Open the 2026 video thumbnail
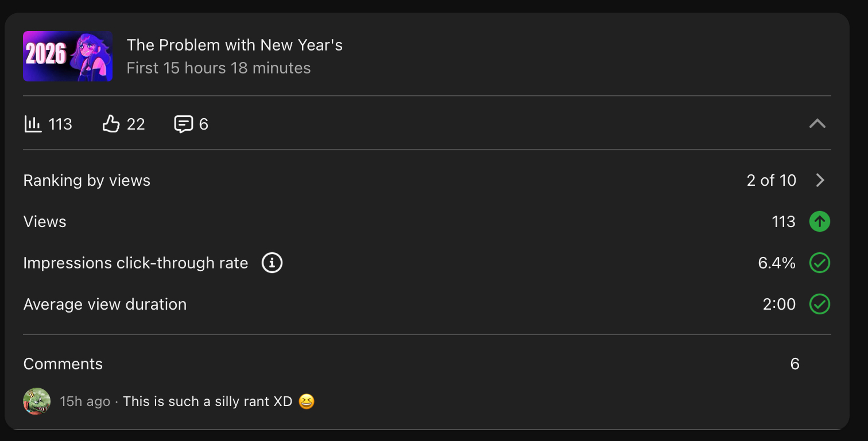Image resolution: width=868 pixels, height=441 pixels. tap(68, 56)
